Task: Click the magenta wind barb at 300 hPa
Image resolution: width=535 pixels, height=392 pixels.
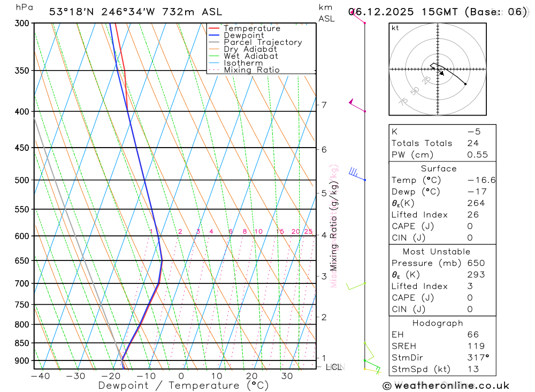Action: point(357,16)
